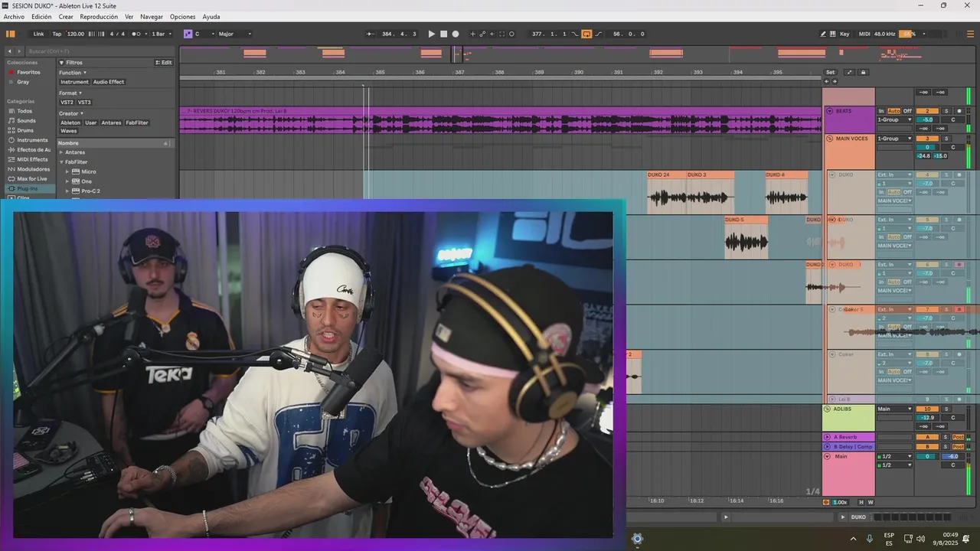Click the MIDI overdub plus icon
Image resolution: width=980 pixels, height=551 pixels.
pyautogui.click(x=472, y=34)
